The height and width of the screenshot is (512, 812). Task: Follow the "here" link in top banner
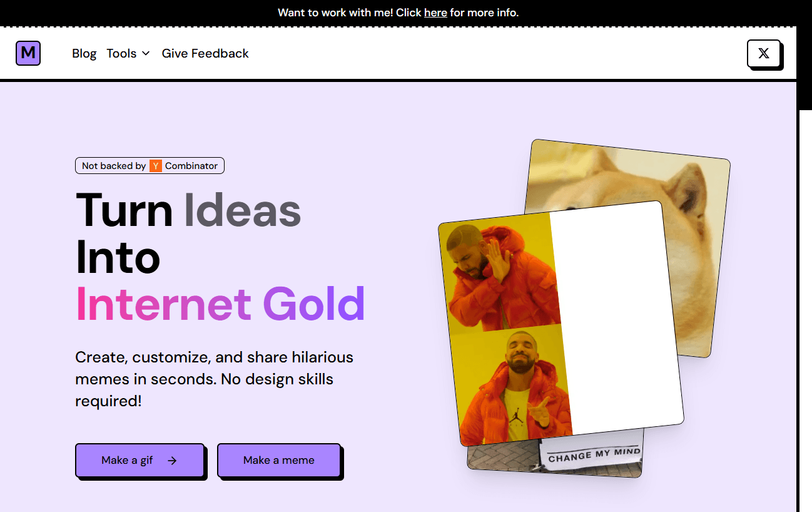(435, 13)
